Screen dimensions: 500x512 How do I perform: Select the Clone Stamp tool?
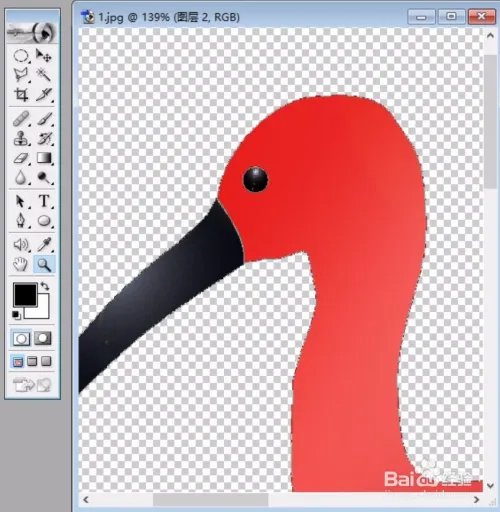click(x=21, y=138)
